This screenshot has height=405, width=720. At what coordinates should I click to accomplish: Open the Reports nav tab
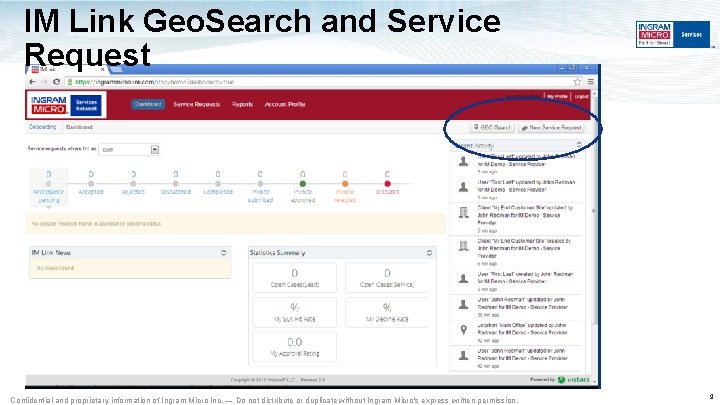click(x=242, y=104)
